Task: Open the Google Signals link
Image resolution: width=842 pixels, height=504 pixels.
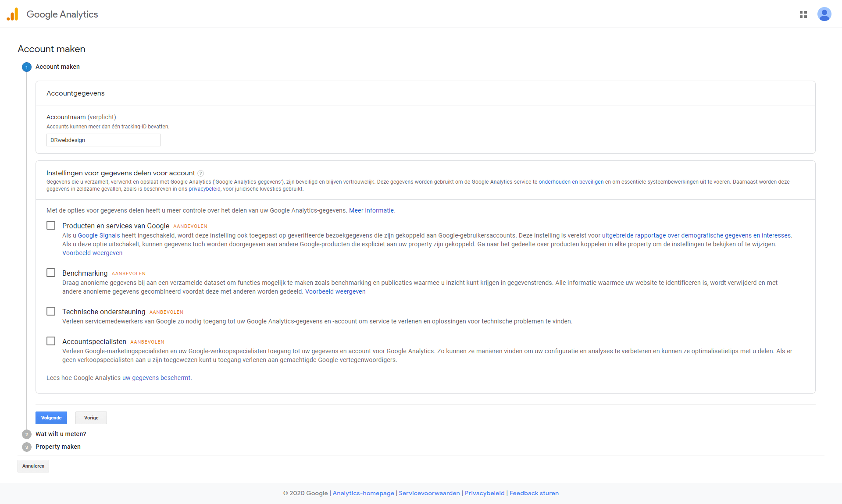Action: pyautogui.click(x=99, y=235)
